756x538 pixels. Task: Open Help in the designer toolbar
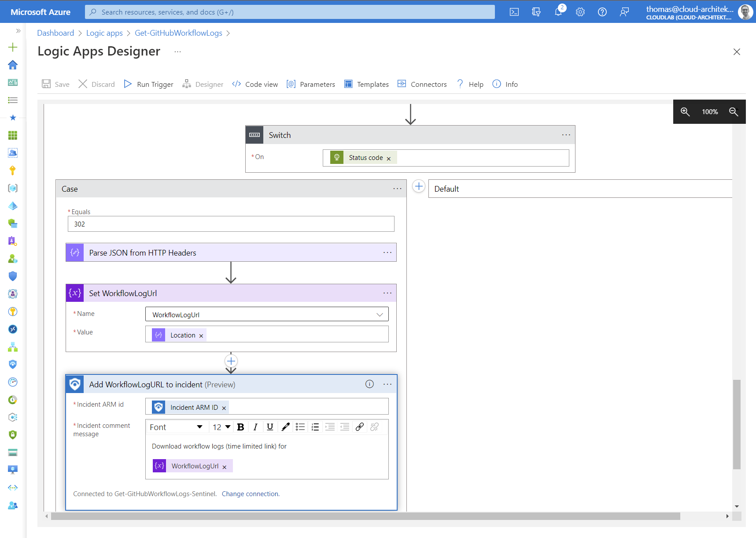click(x=470, y=84)
